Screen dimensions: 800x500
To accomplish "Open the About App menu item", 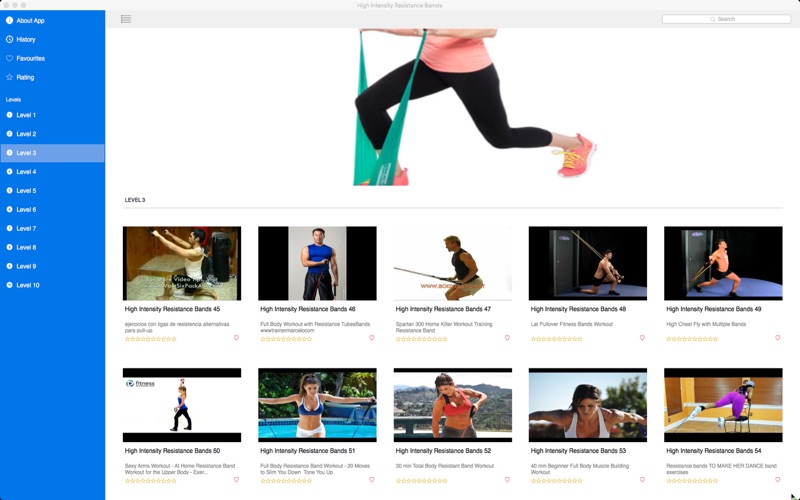I will pos(30,20).
